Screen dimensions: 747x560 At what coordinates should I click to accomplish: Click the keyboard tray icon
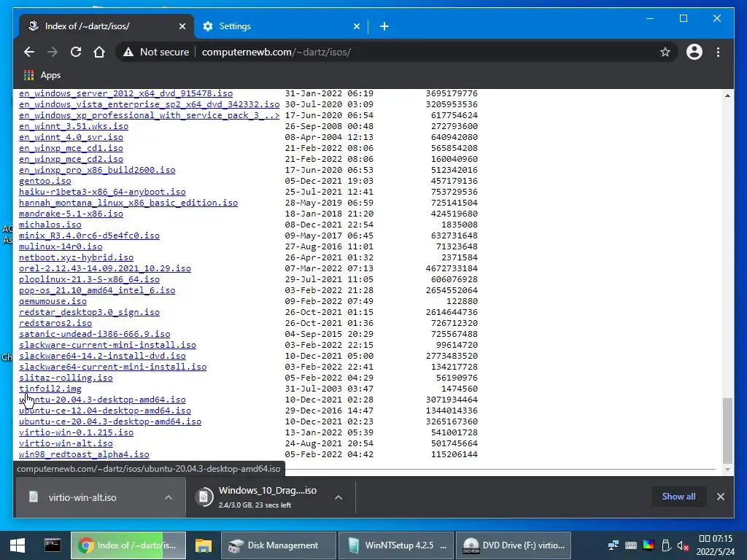631,545
